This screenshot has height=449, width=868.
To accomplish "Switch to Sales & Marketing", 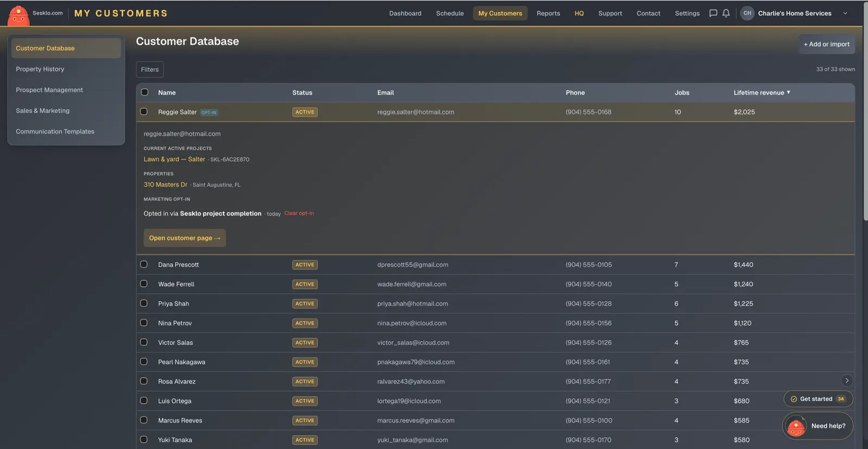I will (66, 111).
